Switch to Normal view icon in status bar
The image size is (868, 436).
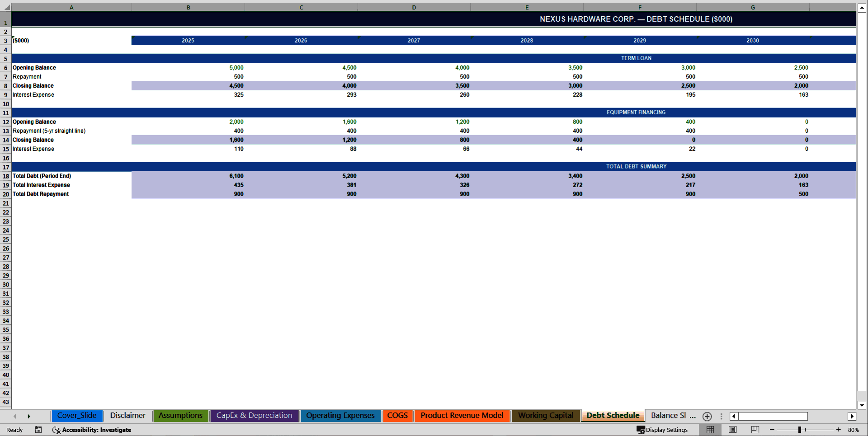(710, 430)
